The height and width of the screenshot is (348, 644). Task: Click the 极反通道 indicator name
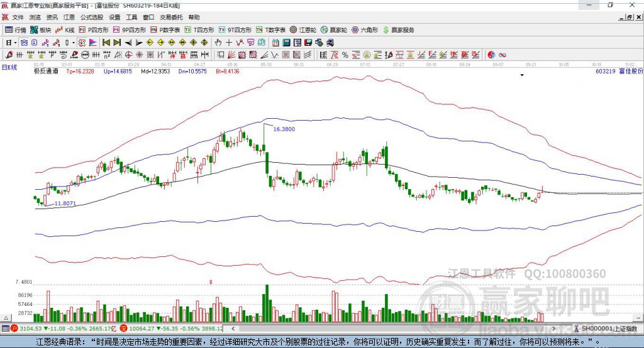click(46, 72)
